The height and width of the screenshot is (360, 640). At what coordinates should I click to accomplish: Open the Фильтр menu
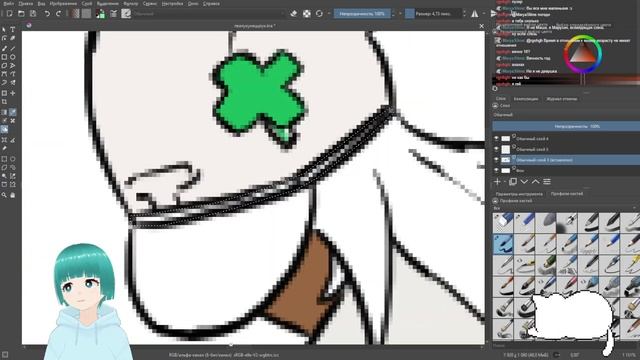pyautogui.click(x=131, y=4)
